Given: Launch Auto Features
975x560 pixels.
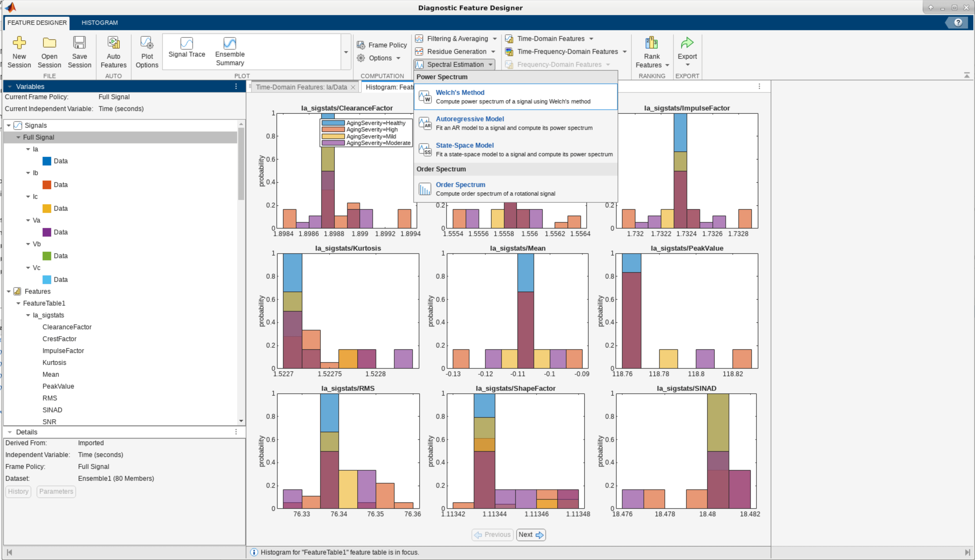Looking at the screenshot, I should pyautogui.click(x=113, y=43).
